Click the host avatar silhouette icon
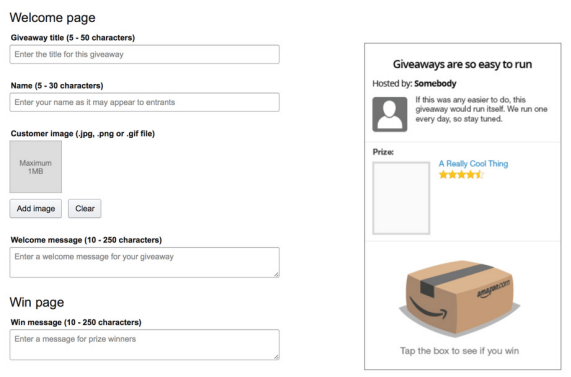571x377 pixels. pyautogui.click(x=390, y=114)
